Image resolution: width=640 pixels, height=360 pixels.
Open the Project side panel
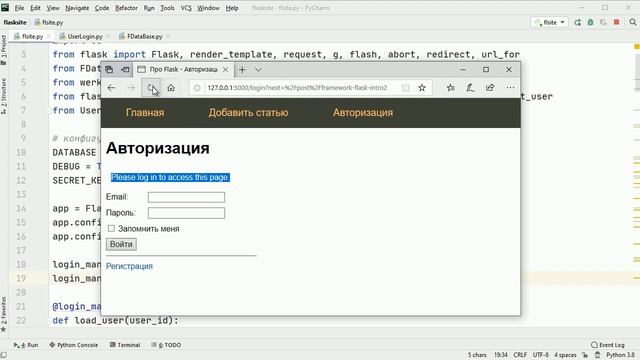point(4,50)
